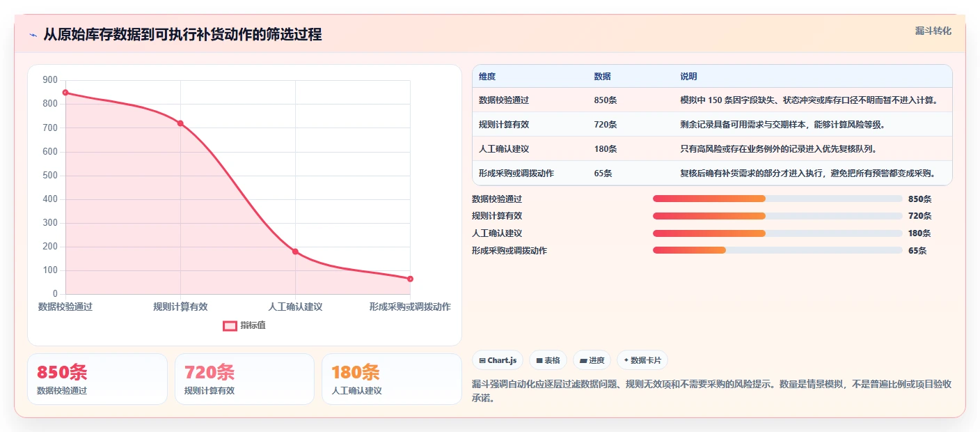This screenshot has height=432, width=980.
Task: Click the chart data point at 人工确认建议
Action: pos(295,252)
